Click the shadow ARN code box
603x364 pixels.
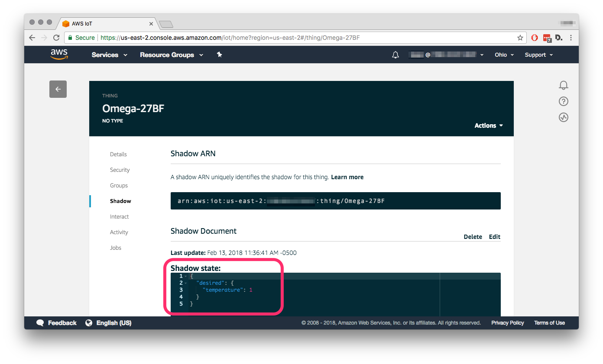click(335, 201)
